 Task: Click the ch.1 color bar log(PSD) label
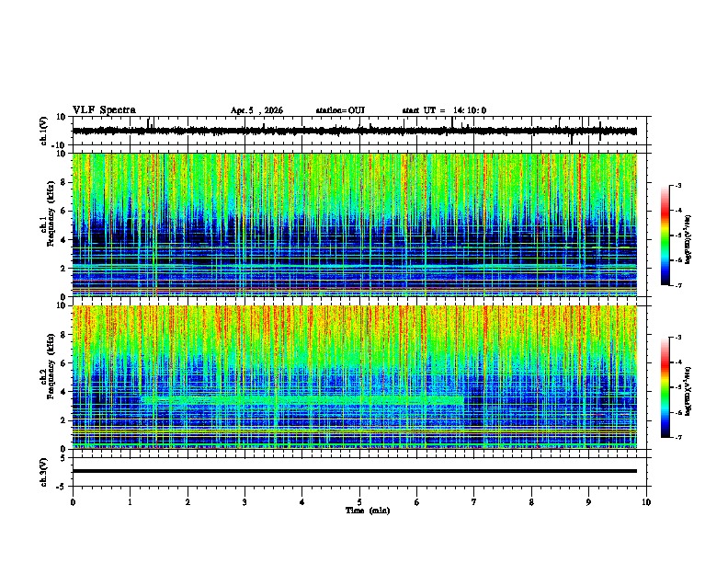[x=688, y=239]
